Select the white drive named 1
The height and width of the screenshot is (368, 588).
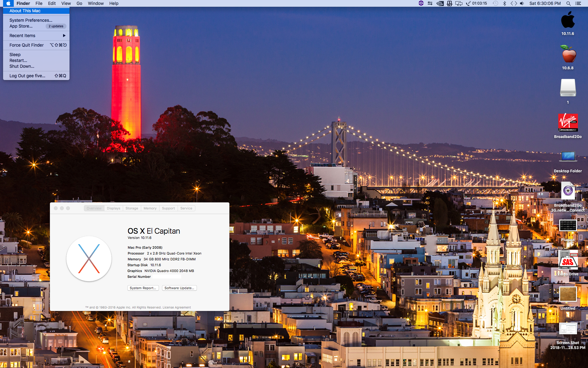coord(568,88)
